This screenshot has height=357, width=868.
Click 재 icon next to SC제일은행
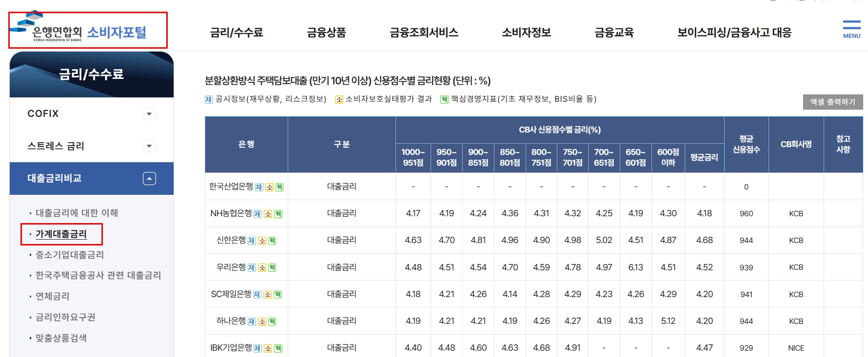tap(257, 295)
